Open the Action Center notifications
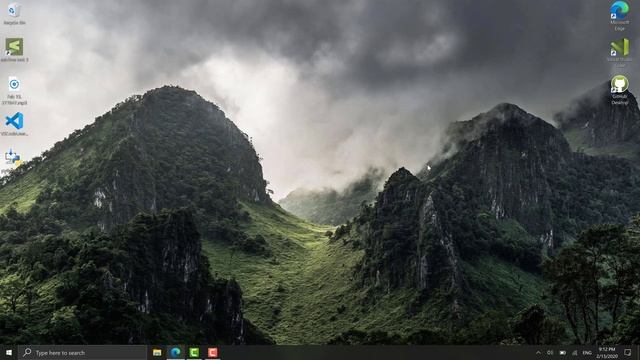640x360 pixels. tap(628, 352)
